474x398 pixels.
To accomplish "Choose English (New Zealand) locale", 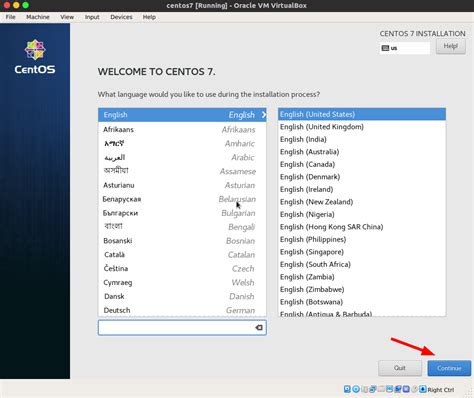I will 362,202.
